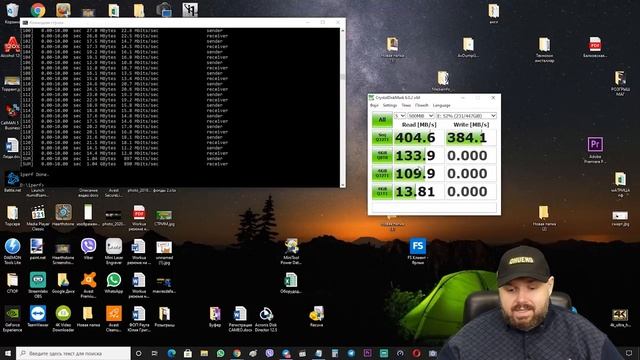Open the Google Диск desktop shortcut
This screenshot has width=640, height=360.
[x=63, y=282]
